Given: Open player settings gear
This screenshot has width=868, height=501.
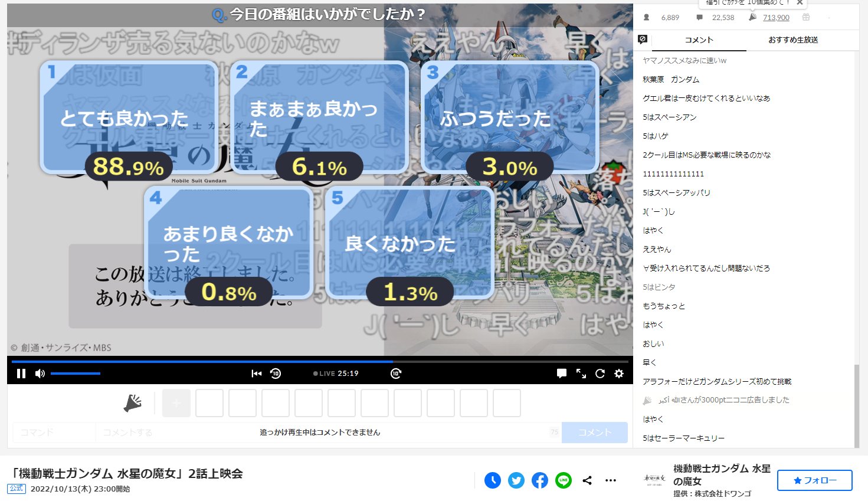Looking at the screenshot, I should point(619,374).
